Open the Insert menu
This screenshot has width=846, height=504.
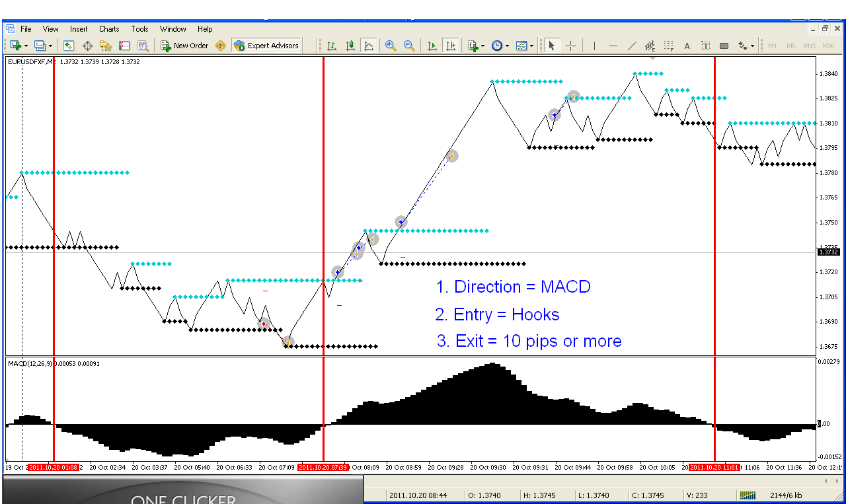coord(79,29)
